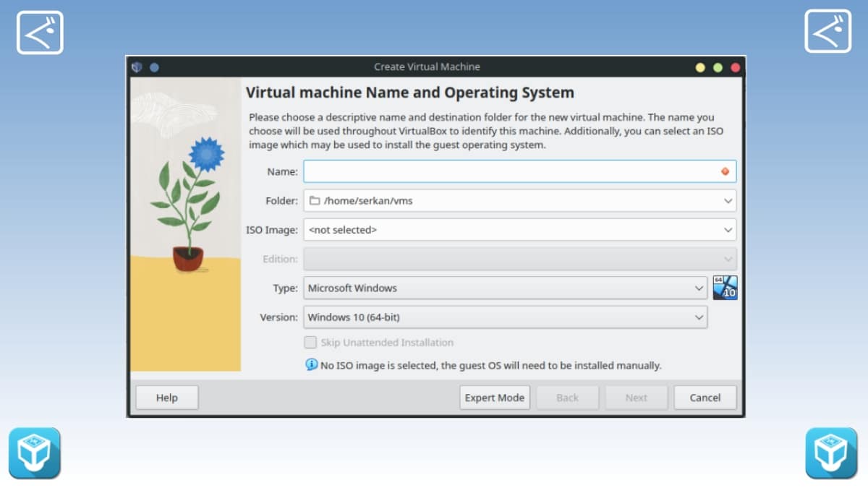Click the white logo icon at top-left corner

click(x=40, y=32)
